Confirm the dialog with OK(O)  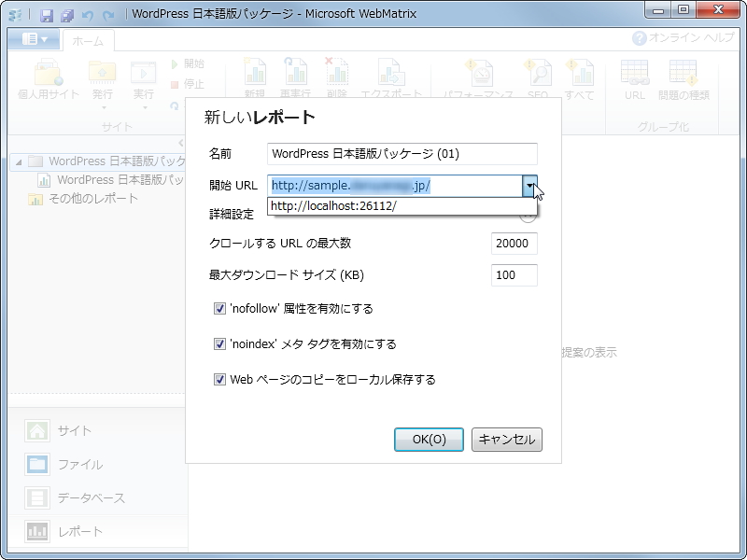point(429,440)
